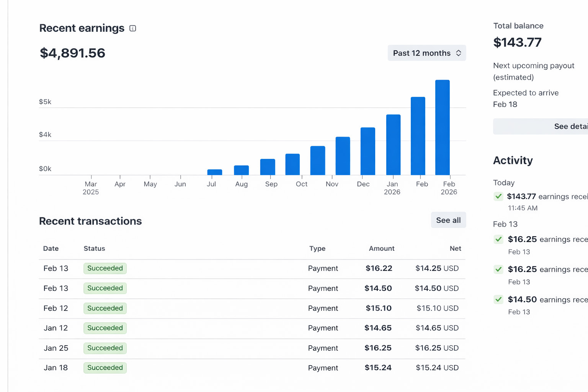Click the Recent earnings info icon
This screenshot has height=392, width=588.
[x=133, y=28]
